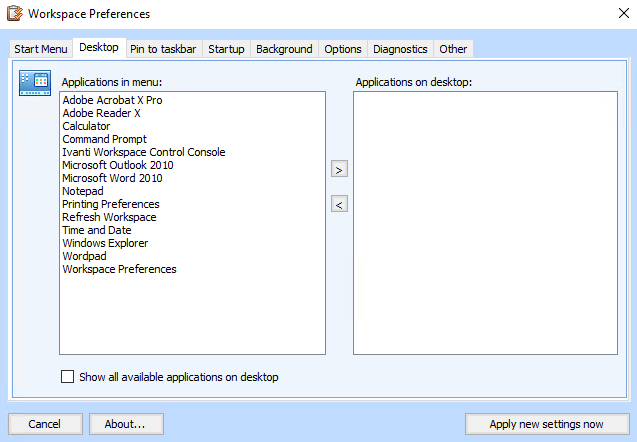Viewport: 637px width, 442px height.
Task: Go to the Startup tab
Action: [x=226, y=49]
